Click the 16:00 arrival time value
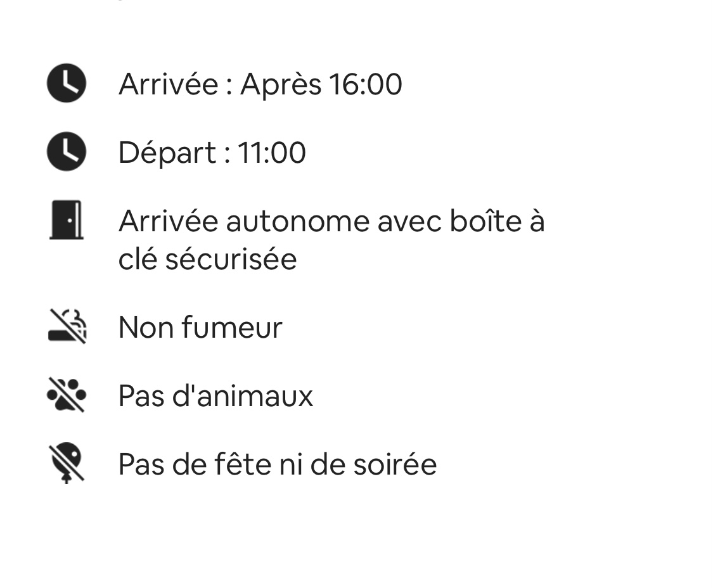Viewport: 713px width, 588px height. (364, 84)
